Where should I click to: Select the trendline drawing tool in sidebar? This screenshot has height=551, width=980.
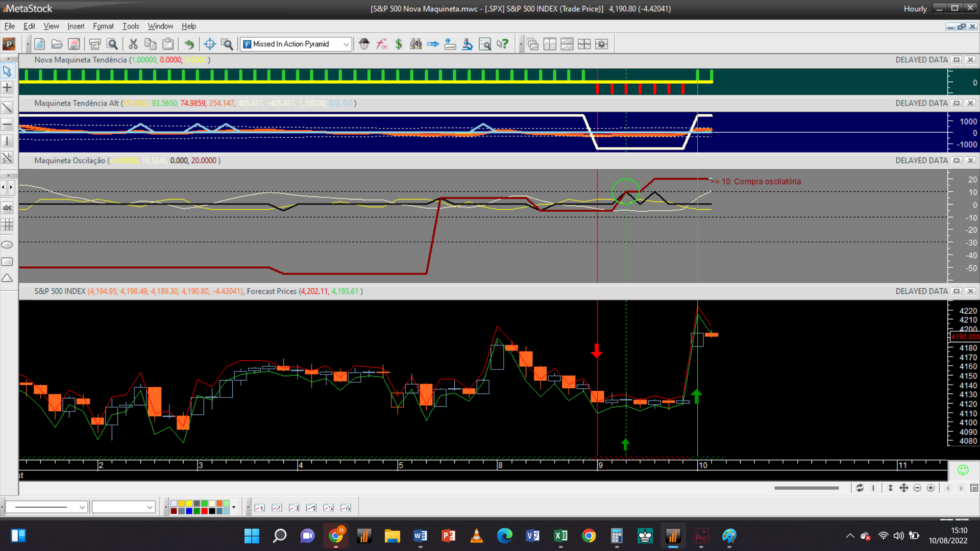click(x=7, y=108)
